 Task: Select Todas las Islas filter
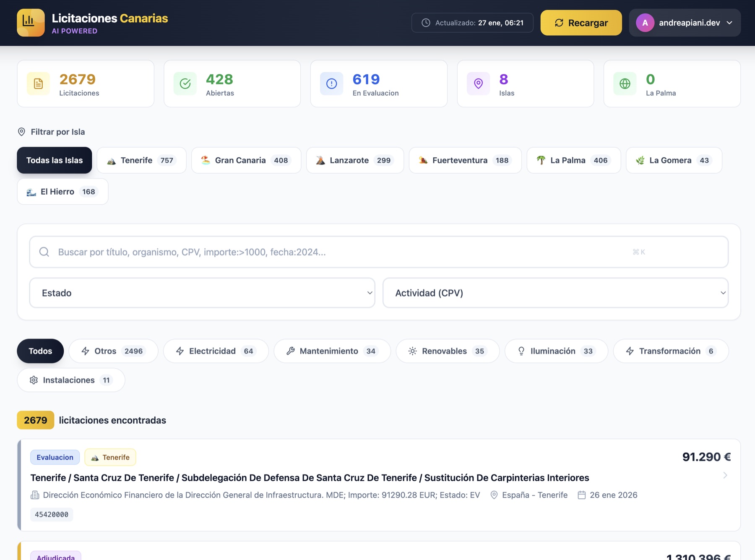pos(55,160)
